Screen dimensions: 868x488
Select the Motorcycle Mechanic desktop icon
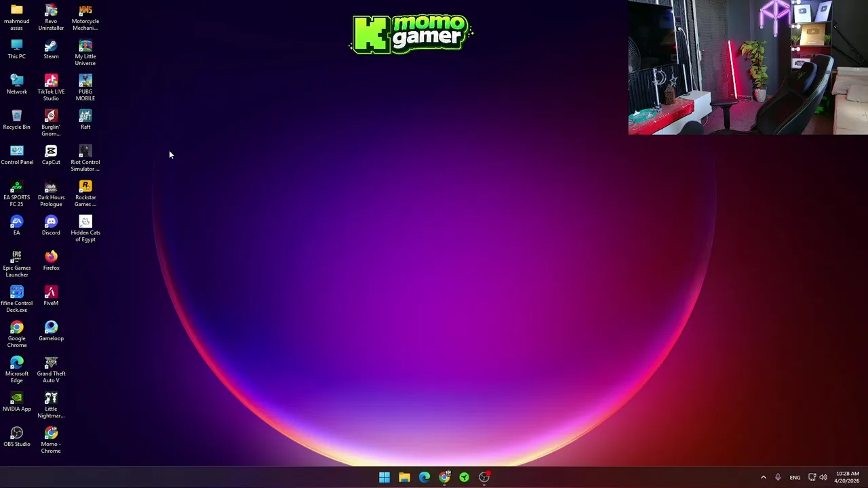85,17
